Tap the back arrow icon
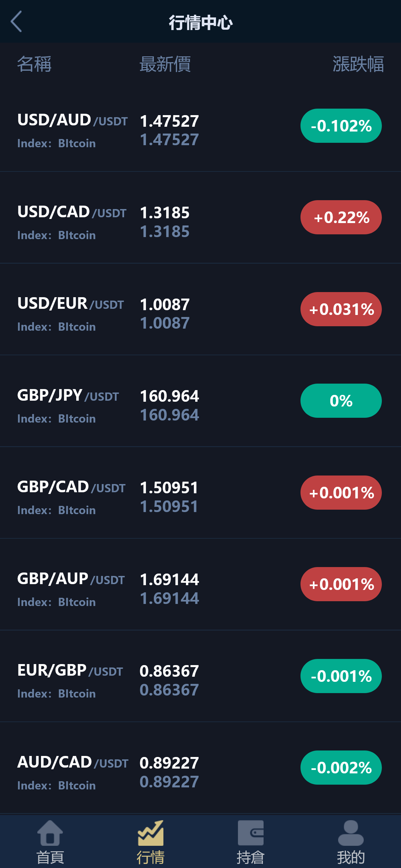The height and width of the screenshot is (868, 401). click(x=16, y=22)
